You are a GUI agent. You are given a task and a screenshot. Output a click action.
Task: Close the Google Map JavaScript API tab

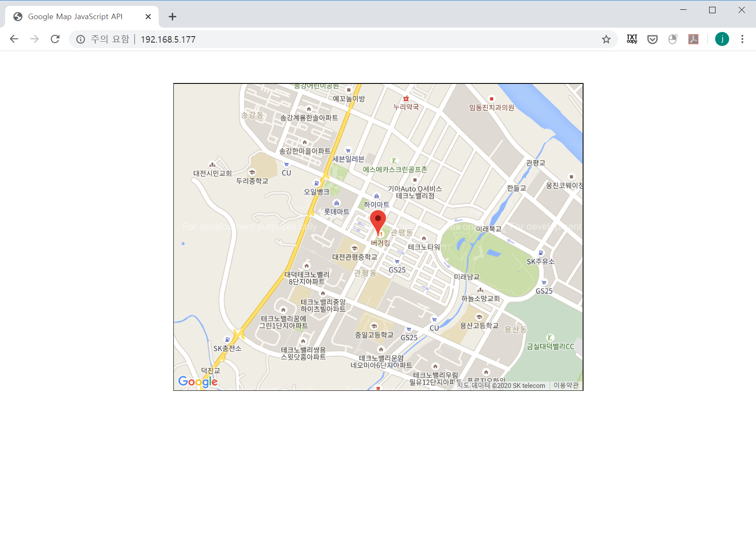pos(148,17)
